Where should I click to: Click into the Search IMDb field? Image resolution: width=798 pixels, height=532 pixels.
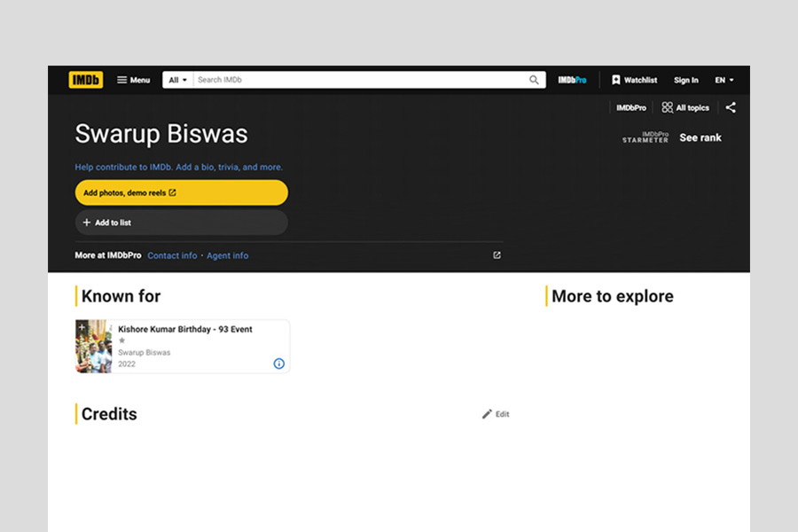(x=355, y=80)
